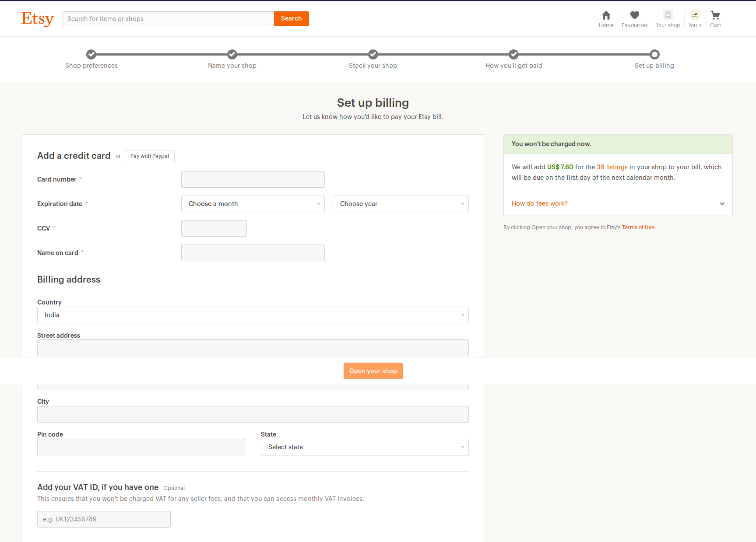Open the Choose a month dropdown
The width and height of the screenshot is (756, 542).
coord(253,204)
